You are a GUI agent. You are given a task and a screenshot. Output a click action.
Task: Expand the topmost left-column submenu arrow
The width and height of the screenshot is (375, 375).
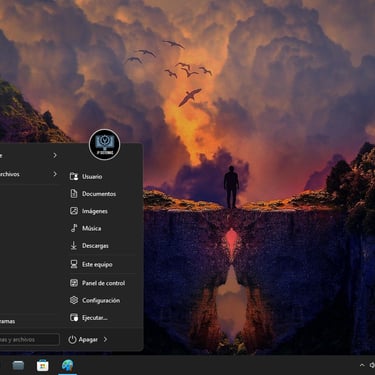55,155
